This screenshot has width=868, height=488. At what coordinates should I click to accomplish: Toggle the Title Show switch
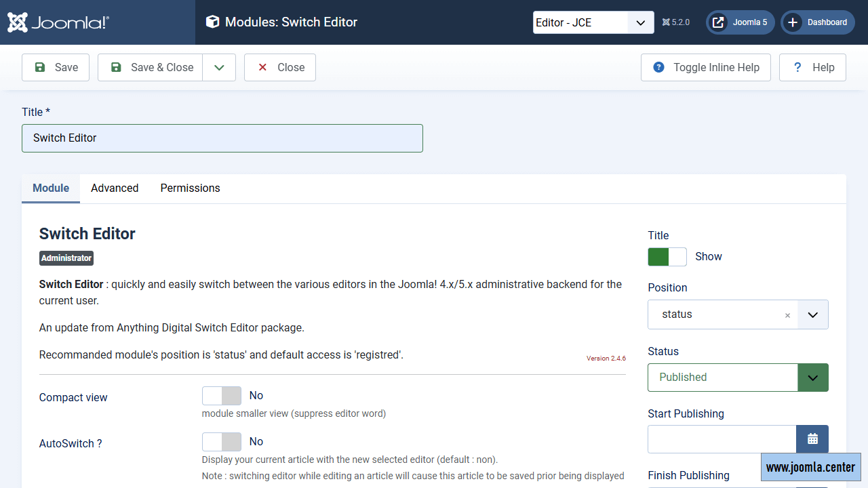667,257
